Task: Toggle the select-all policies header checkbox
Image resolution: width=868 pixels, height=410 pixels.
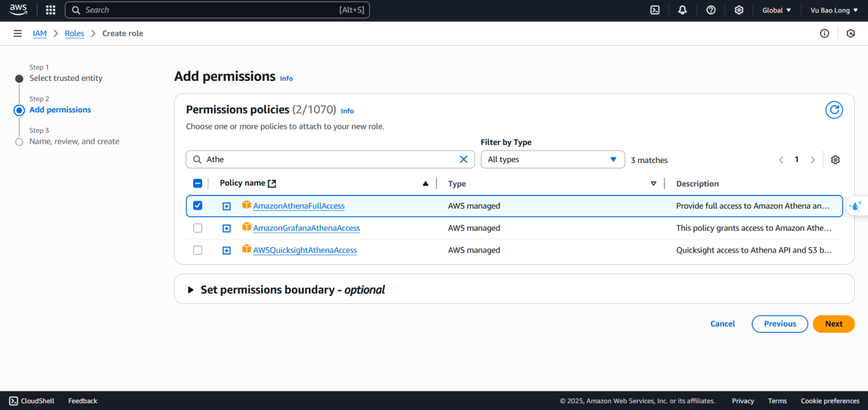Action: point(198,183)
